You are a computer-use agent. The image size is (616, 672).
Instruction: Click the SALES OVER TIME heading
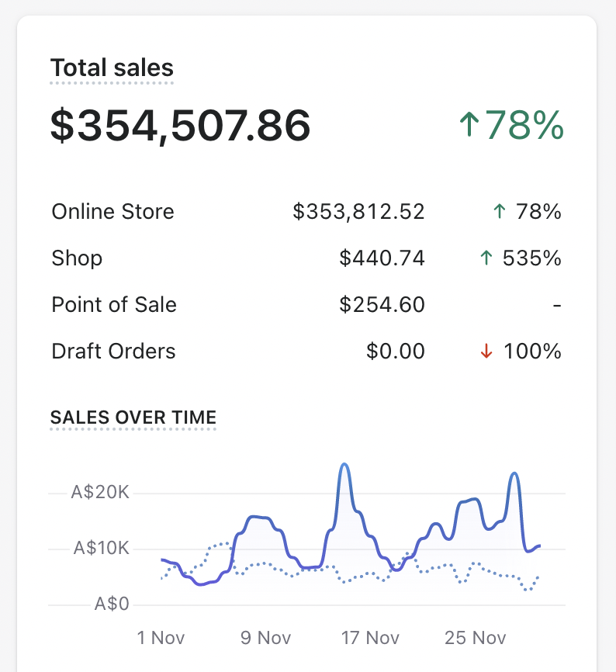(x=133, y=417)
